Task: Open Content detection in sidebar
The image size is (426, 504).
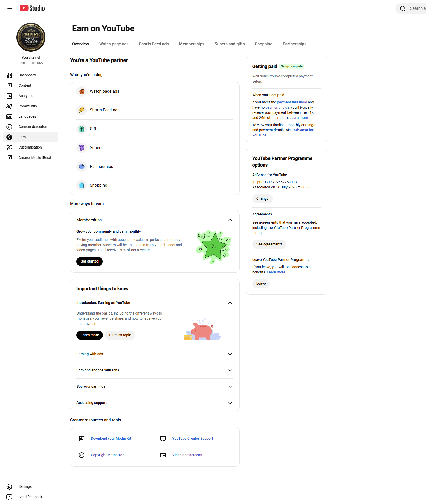Action: 31,127
